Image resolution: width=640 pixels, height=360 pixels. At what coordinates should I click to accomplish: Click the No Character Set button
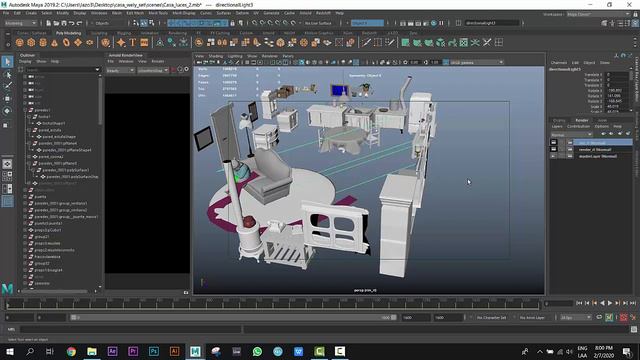click(x=491, y=317)
